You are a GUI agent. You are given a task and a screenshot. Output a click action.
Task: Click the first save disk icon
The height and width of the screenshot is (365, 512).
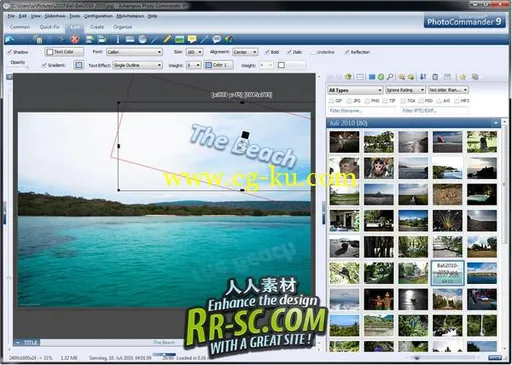[89, 39]
